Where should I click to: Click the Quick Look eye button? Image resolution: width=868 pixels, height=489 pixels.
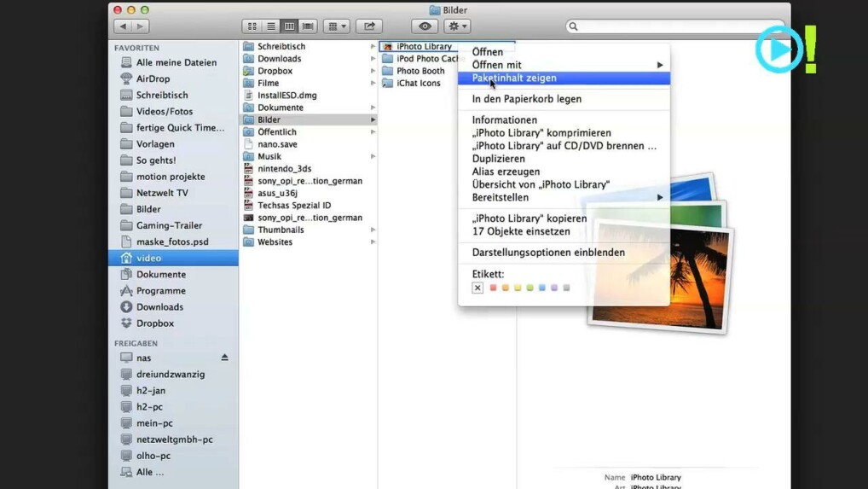click(425, 26)
